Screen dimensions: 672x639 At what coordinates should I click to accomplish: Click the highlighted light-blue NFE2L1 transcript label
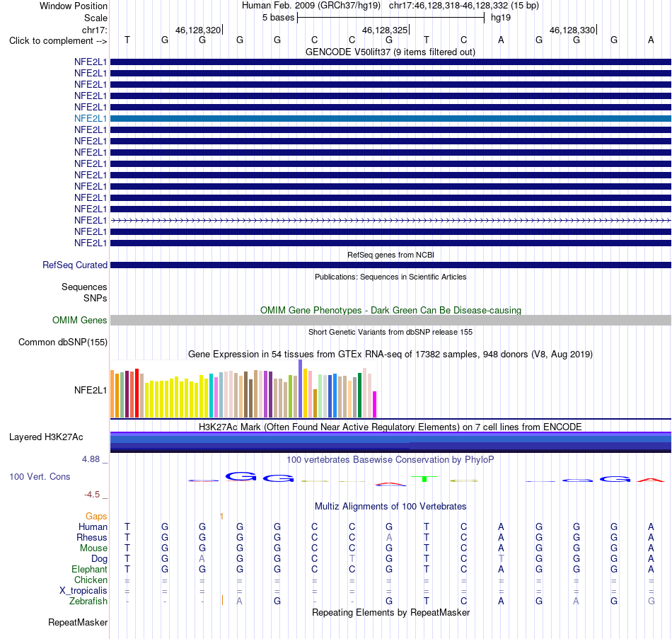91,118
